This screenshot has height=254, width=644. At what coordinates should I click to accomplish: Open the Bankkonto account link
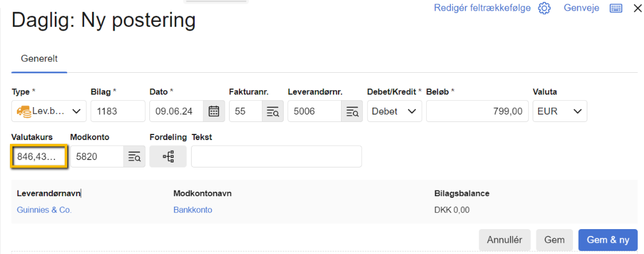pyautogui.click(x=192, y=210)
